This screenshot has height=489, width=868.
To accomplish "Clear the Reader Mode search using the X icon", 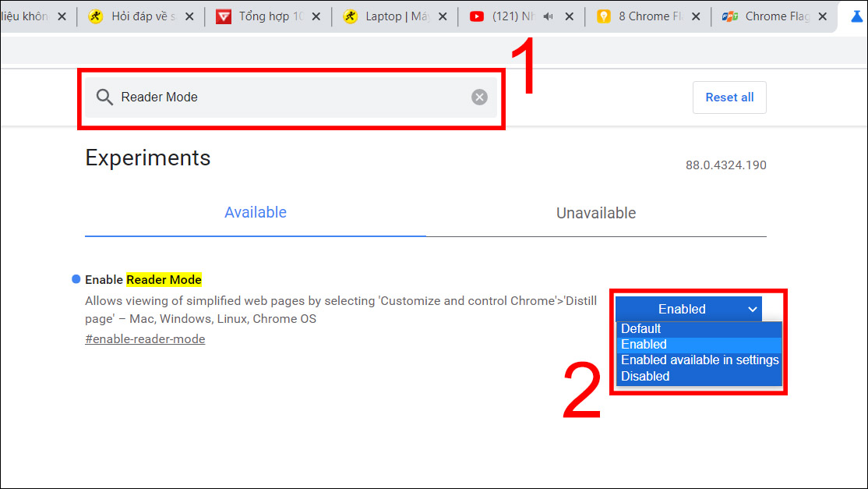I will click(x=479, y=97).
